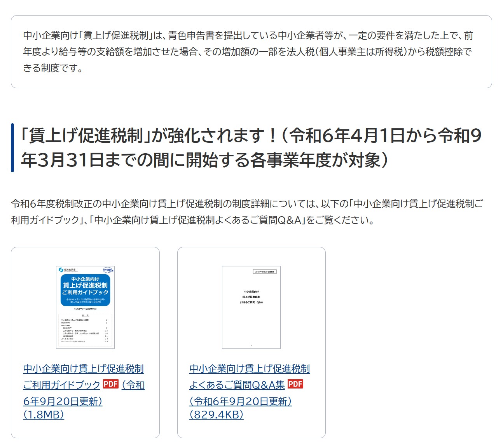Click the 目次 table on the guidebook cover

[x=85, y=330]
